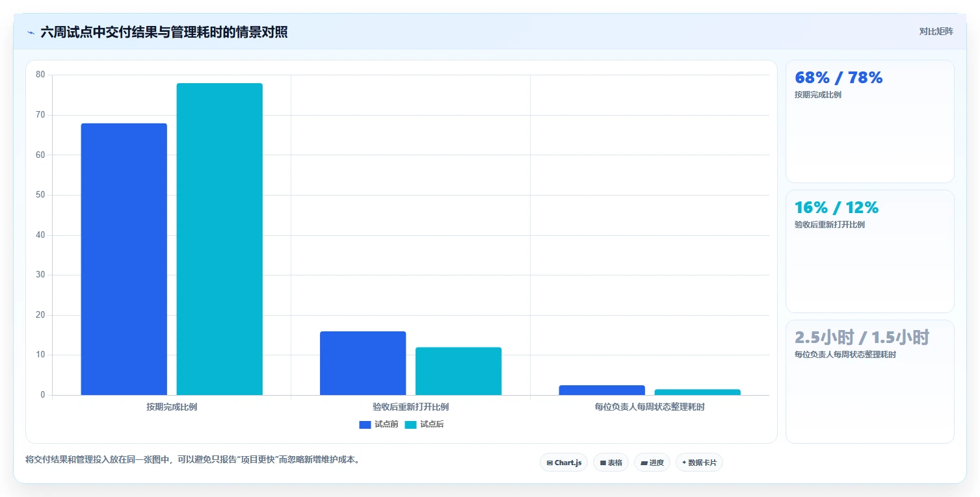Click the x-axis label 按期完成比例
Viewport: 980px width, 497px height.
pos(172,407)
